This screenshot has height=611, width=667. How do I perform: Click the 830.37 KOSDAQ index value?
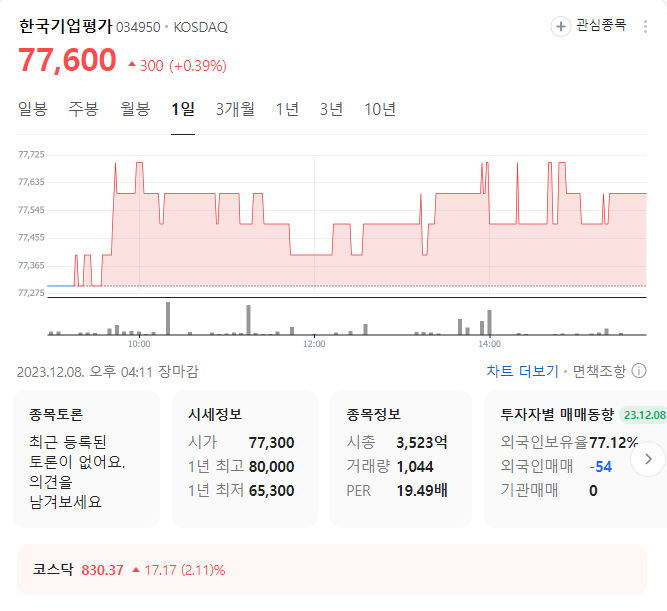[x=103, y=570]
